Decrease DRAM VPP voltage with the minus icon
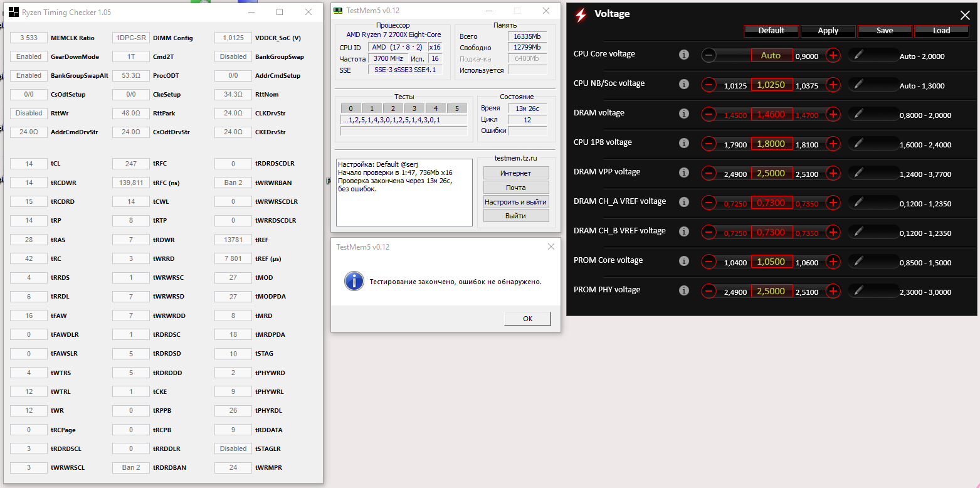Screen dimensions: 980x488 pyautogui.click(x=709, y=173)
